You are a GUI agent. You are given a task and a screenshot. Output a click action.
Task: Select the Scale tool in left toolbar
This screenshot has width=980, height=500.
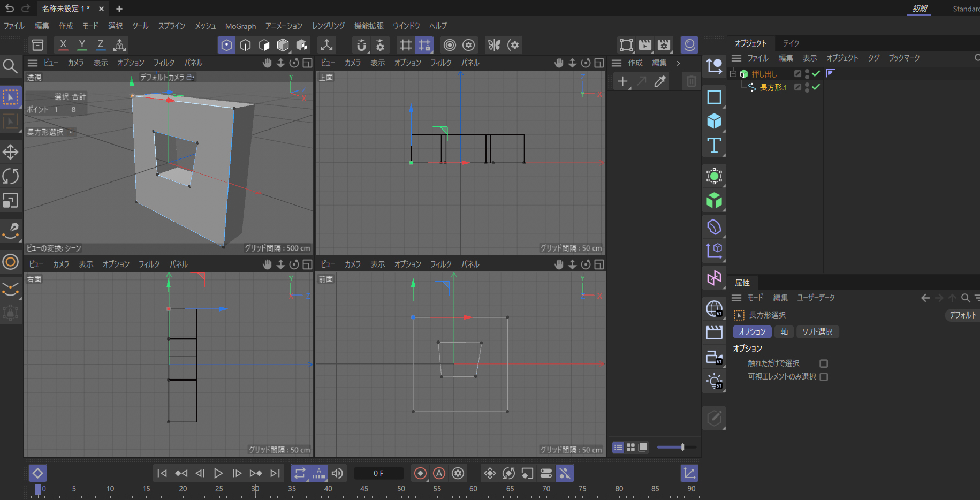[11, 200]
